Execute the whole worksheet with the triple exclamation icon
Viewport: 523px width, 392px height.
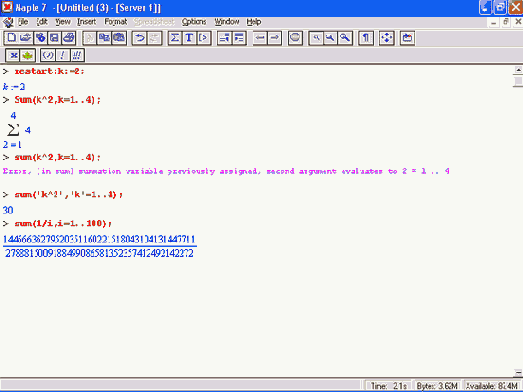tap(77, 55)
